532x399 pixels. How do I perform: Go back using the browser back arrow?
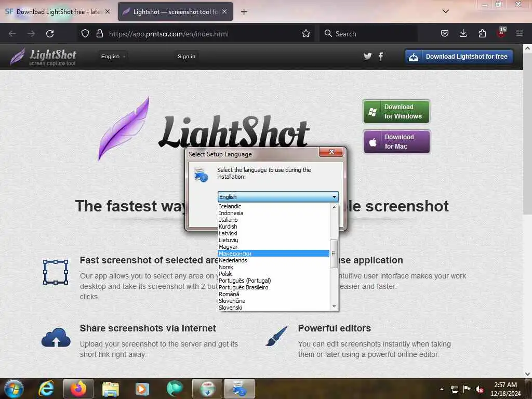[x=12, y=34]
